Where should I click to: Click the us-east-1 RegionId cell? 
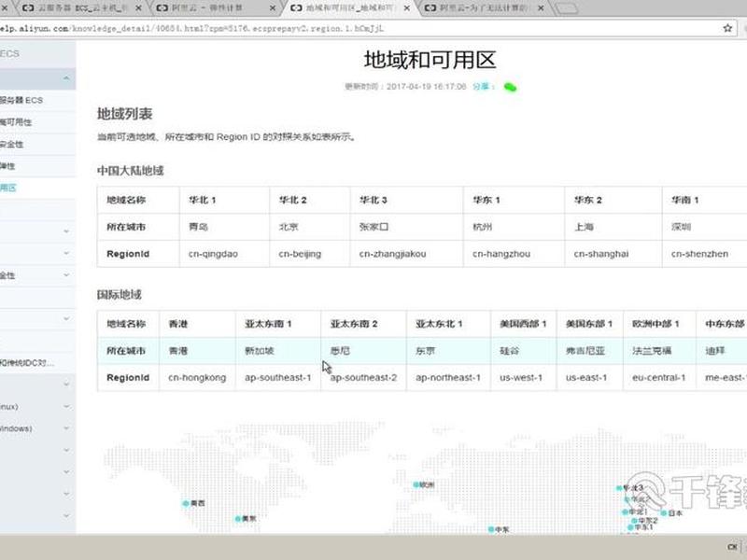click(x=590, y=378)
